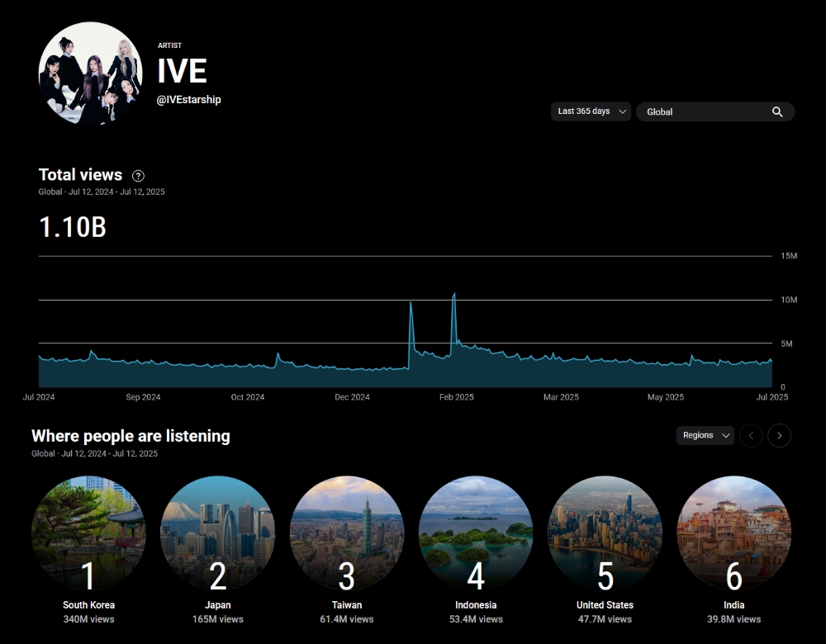
Task: Click the 10M y-axis label
Action: point(789,300)
